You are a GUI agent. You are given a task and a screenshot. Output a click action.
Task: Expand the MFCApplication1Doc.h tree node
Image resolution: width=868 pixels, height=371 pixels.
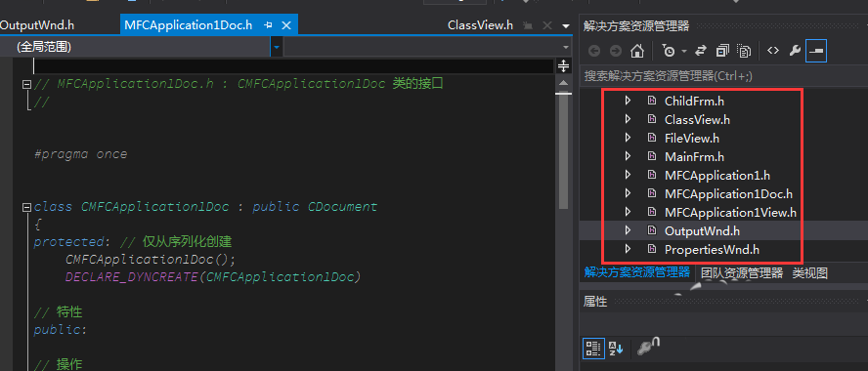tap(628, 193)
